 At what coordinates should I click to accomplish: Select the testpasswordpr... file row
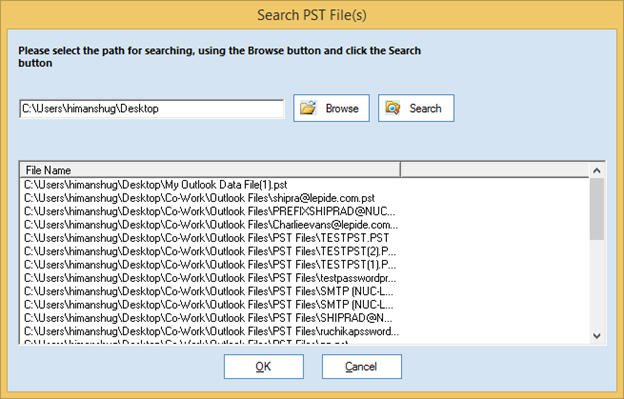(211, 278)
